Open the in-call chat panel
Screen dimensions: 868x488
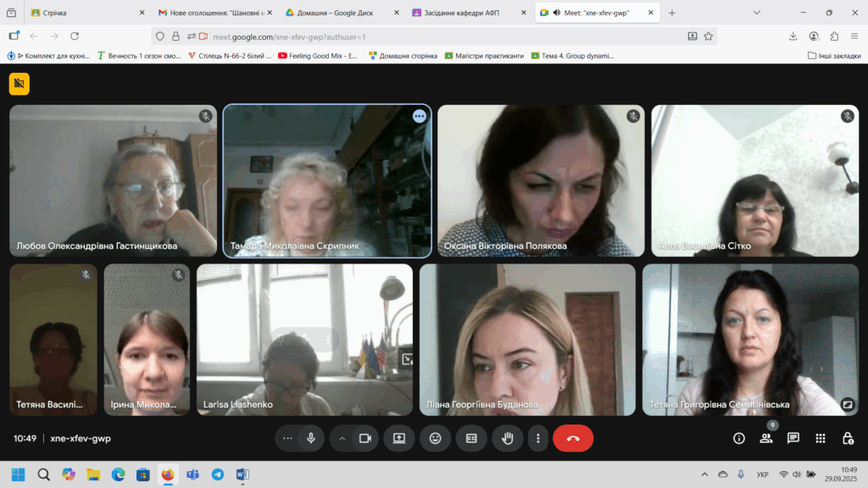(793, 438)
